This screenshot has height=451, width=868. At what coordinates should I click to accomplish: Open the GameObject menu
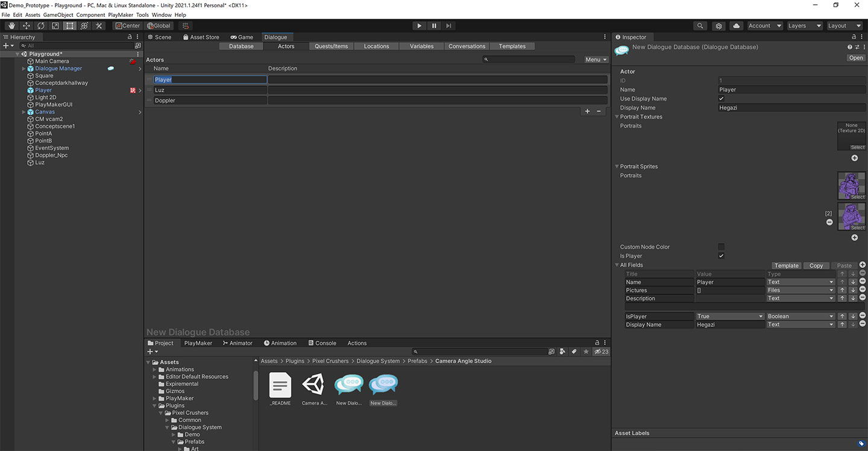[x=59, y=14]
